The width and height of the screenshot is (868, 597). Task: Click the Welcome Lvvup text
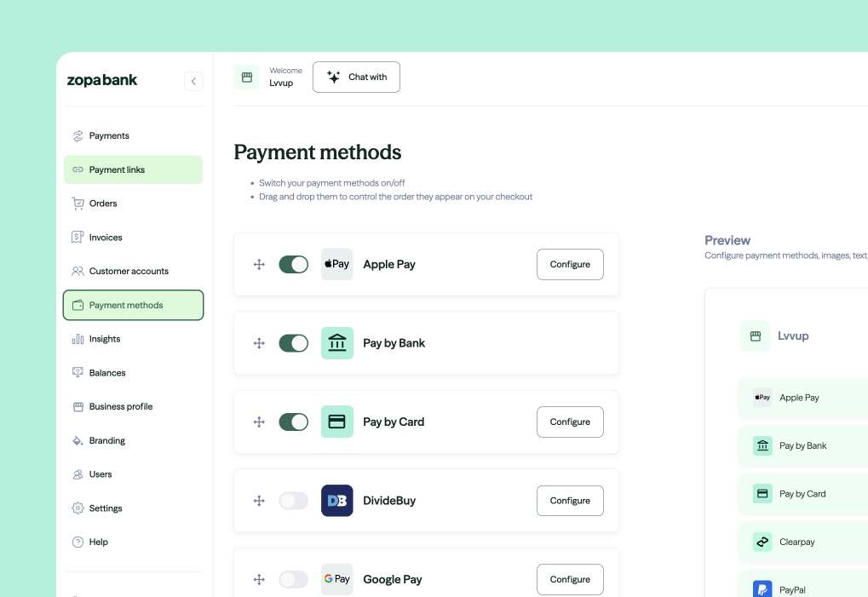point(285,77)
